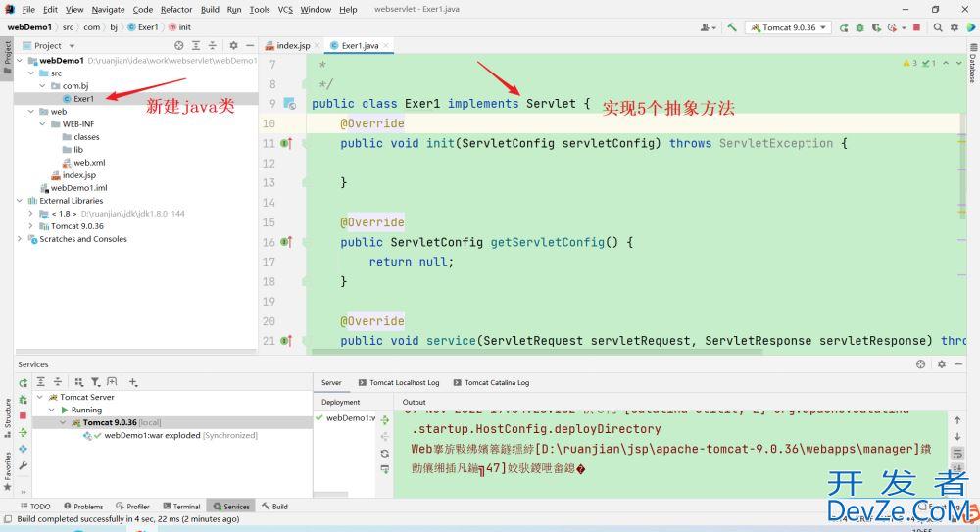
Task: Click the rerun icon in Services sidebar
Action: [24, 383]
